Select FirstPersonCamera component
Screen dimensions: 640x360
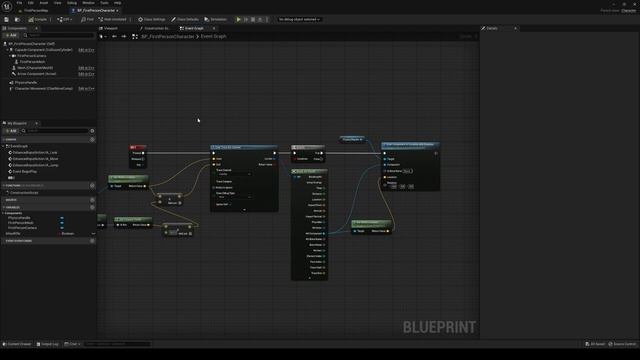(32, 56)
